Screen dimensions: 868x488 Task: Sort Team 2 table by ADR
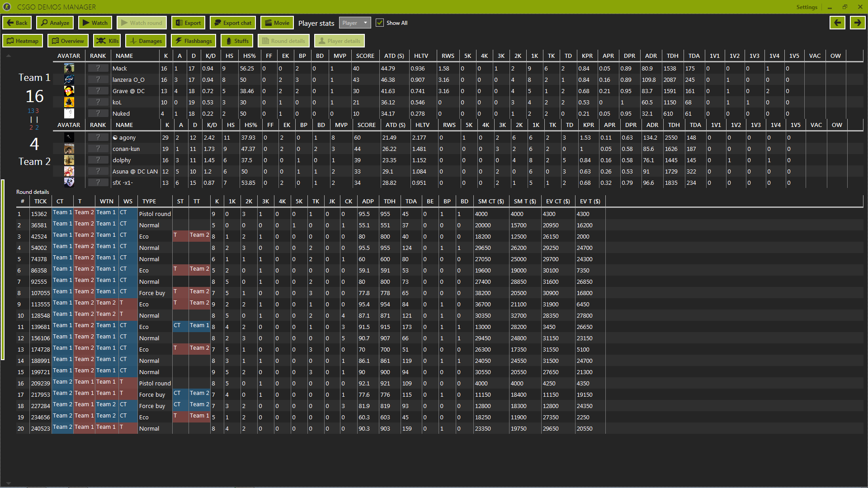(652, 125)
